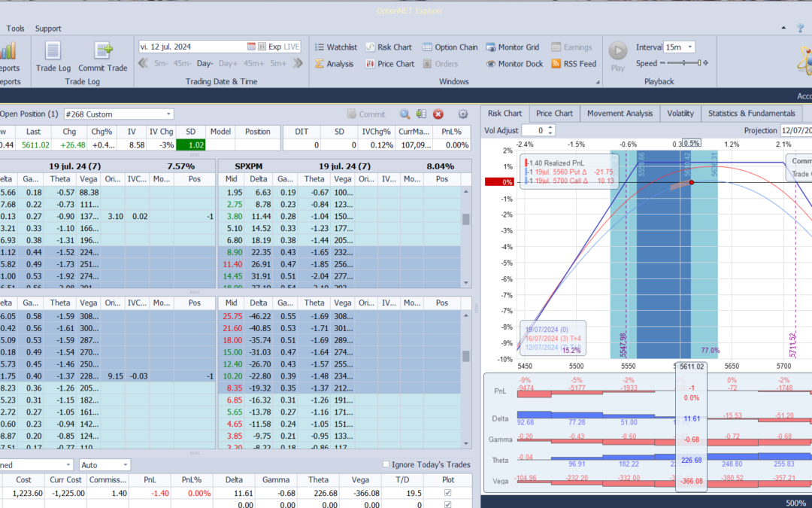This screenshot has height=508, width=812.
Task: Switch to the Movement Analysis tab
Action: (620, 114)
